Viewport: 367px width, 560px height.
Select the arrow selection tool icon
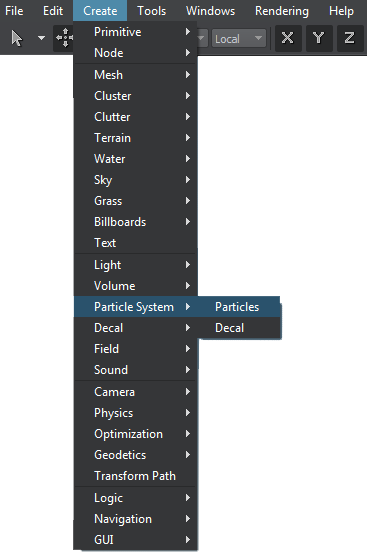[16, 38]
